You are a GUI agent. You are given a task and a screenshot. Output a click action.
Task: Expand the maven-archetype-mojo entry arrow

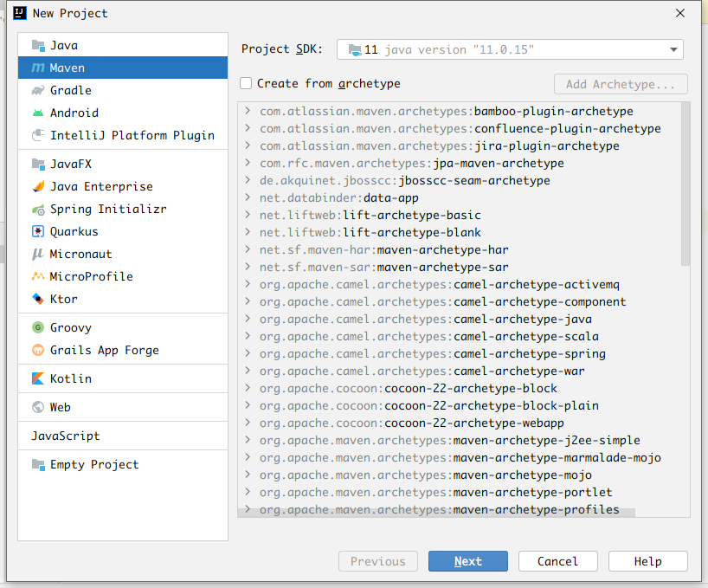[248, 475]
